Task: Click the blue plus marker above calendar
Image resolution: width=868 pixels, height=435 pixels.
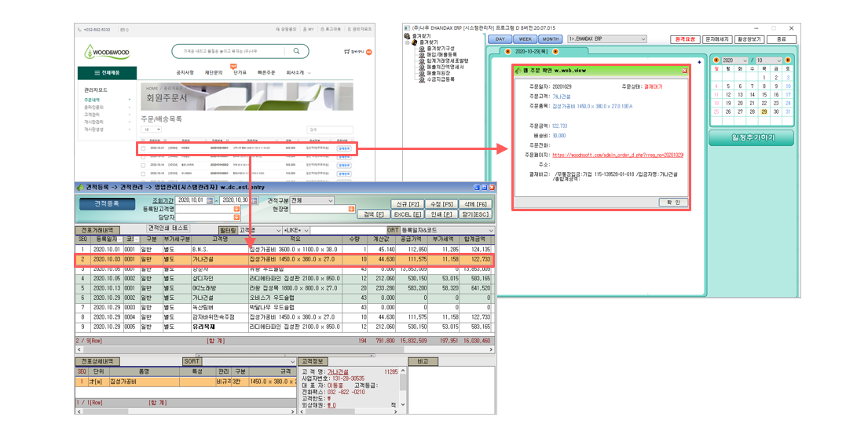Action: [x=699, y=62]
